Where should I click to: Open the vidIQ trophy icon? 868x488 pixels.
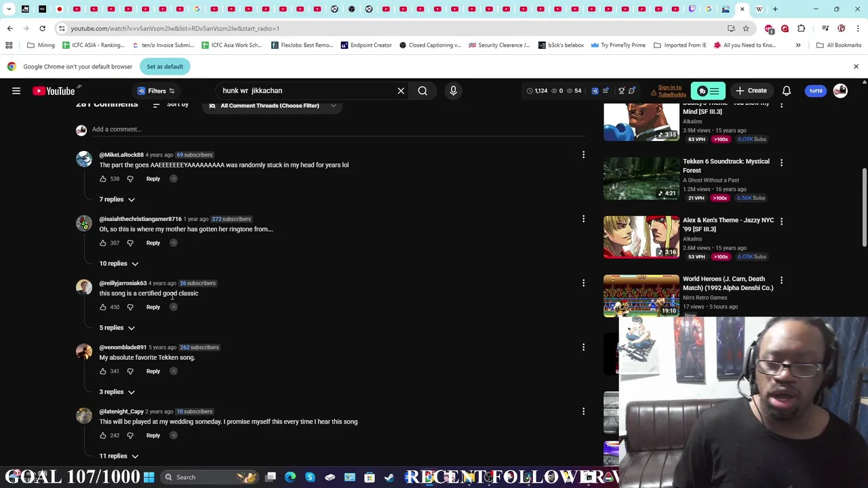coord(621,91)
